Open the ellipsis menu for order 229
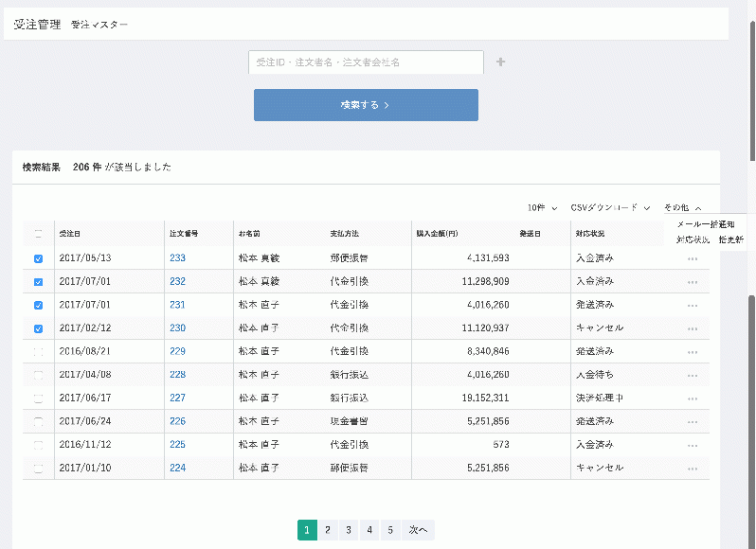756x549 pixels. coord(693,352)
